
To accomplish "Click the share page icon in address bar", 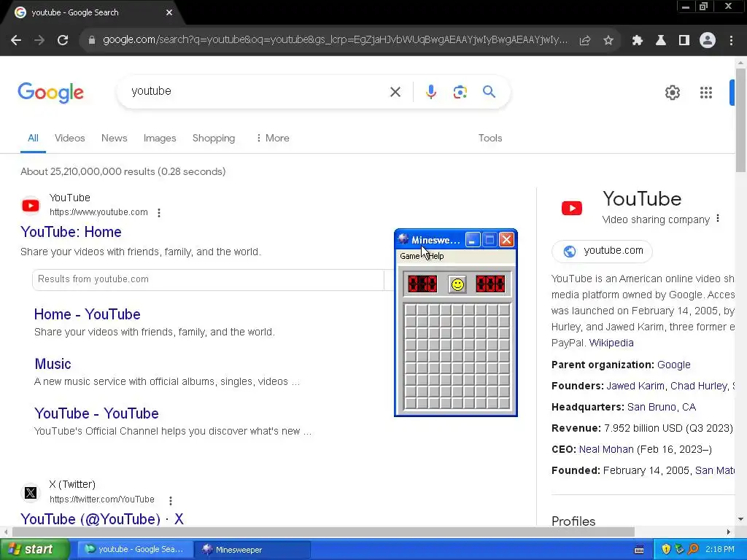I will (x=585, y=41).
